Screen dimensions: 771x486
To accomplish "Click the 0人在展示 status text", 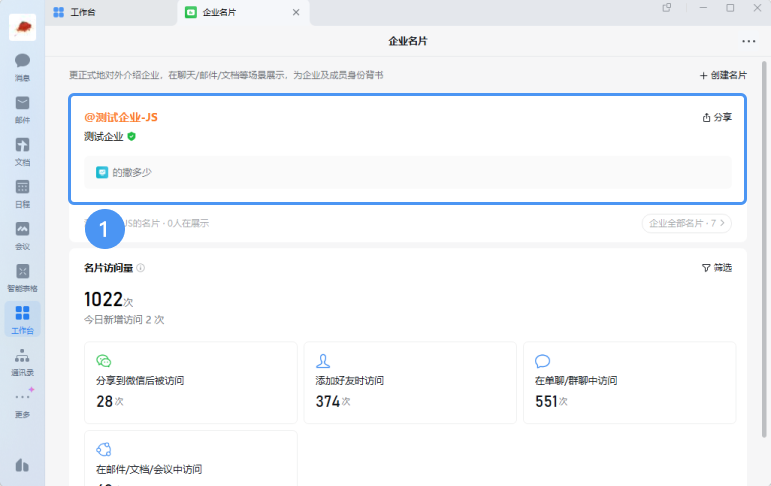I will [188, 223].
